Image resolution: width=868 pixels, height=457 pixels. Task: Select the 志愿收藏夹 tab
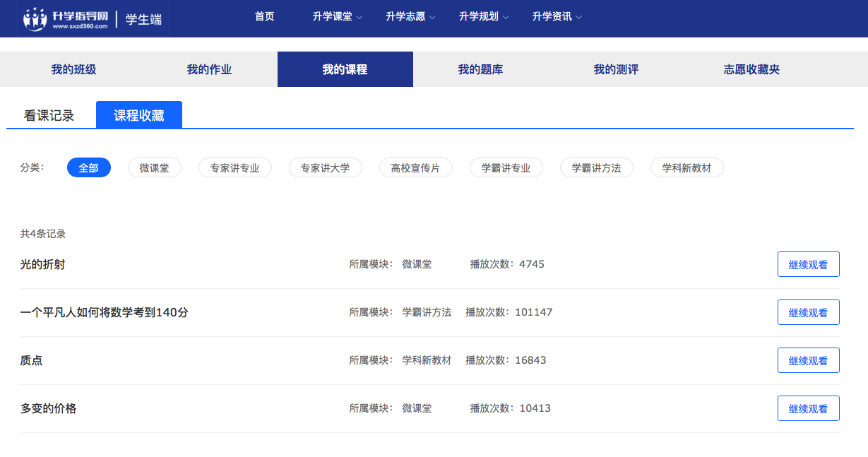click(751, 69)
